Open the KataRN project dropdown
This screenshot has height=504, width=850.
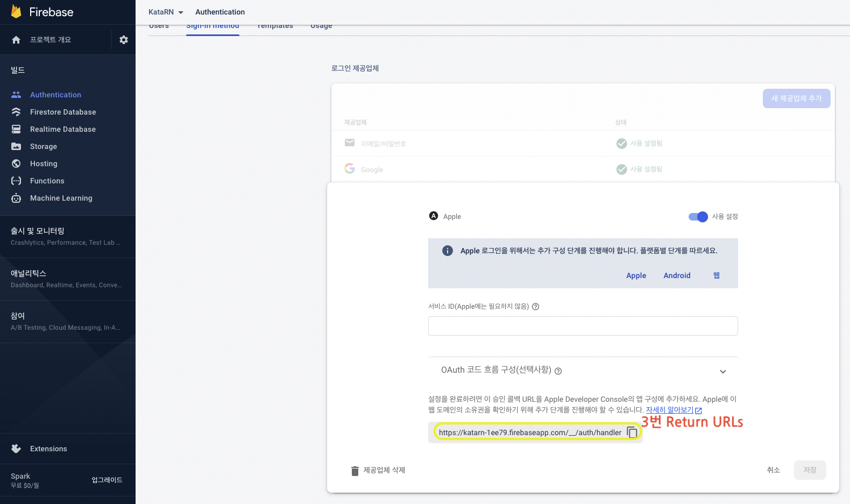click(166, 12)
